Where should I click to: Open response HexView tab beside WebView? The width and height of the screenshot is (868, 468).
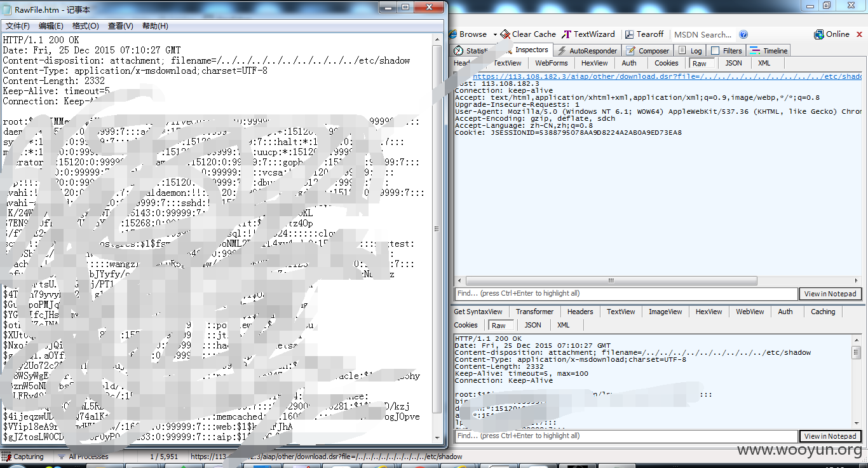tap(709, 312)
